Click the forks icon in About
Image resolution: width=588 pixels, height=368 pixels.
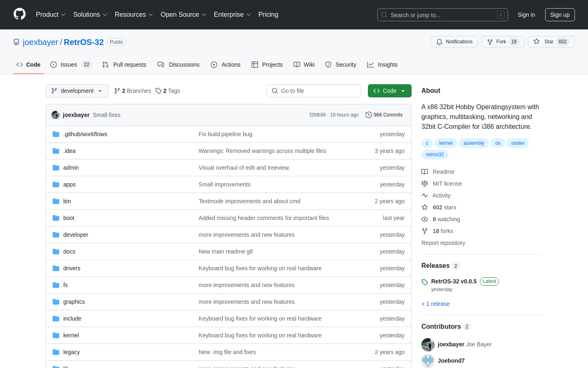pos(425,231)
